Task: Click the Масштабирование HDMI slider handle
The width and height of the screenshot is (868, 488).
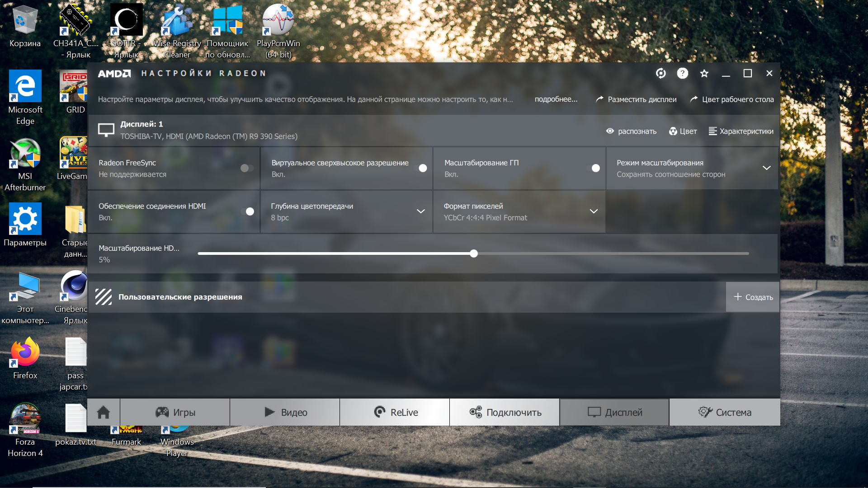Action: (x=473, y=253)
